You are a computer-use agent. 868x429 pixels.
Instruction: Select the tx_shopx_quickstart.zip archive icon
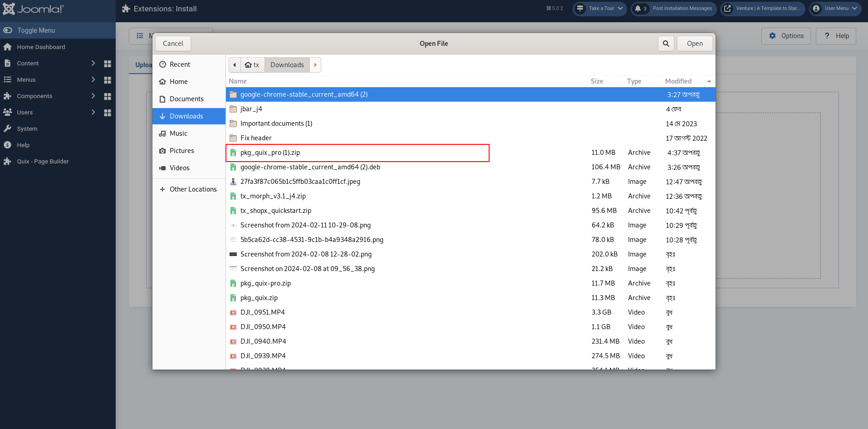[233, 211]
